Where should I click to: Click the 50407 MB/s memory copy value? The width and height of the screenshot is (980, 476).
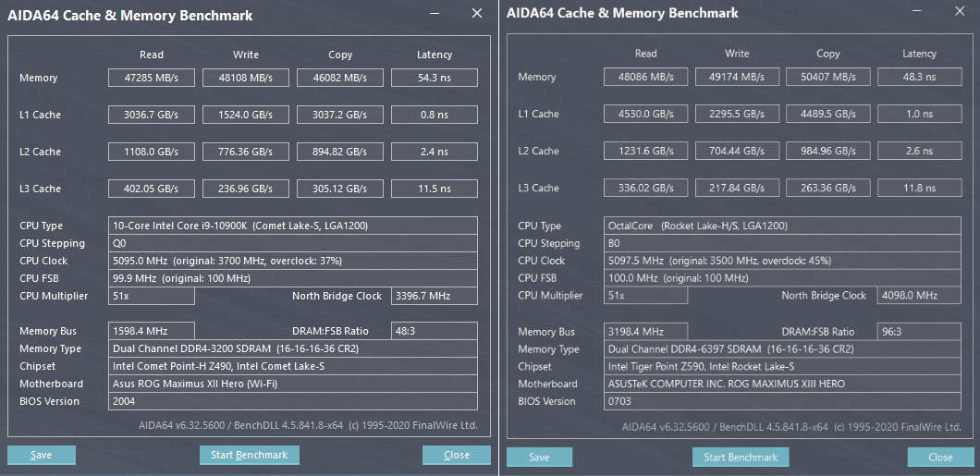[828, 77]
